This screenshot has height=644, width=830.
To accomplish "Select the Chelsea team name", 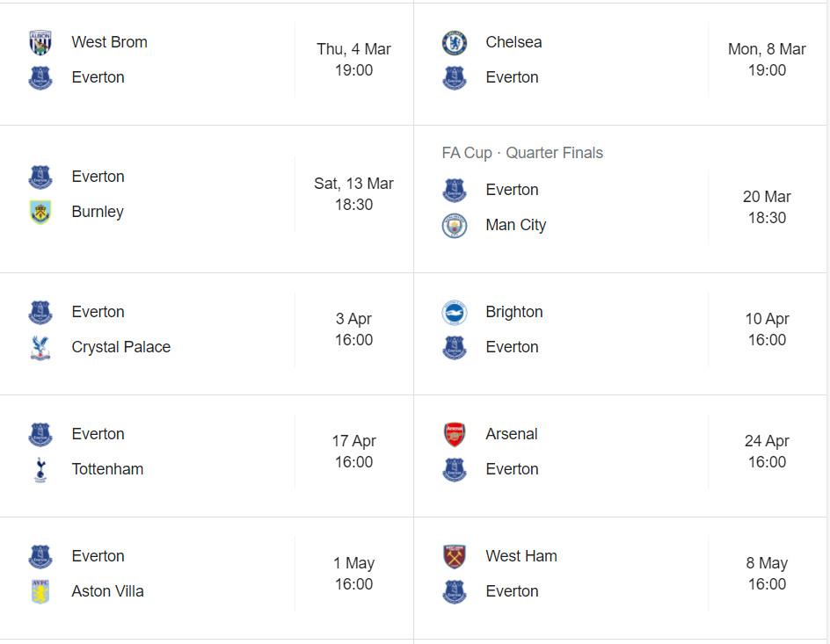I will (513, 42).
